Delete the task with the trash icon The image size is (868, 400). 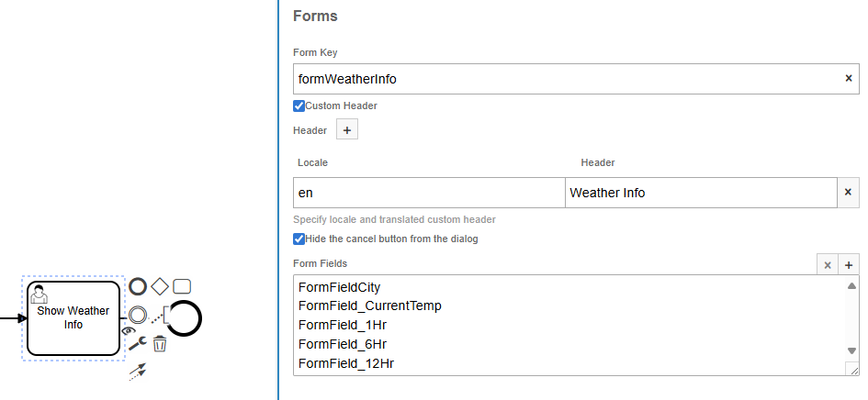point(160,344)
